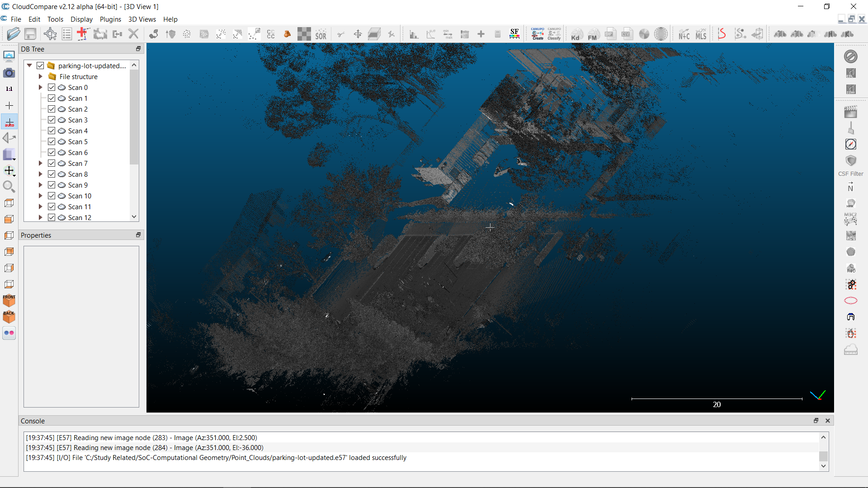Click the Help menu item
Viewport: 868px width, 488px height.
pos(170,19)
